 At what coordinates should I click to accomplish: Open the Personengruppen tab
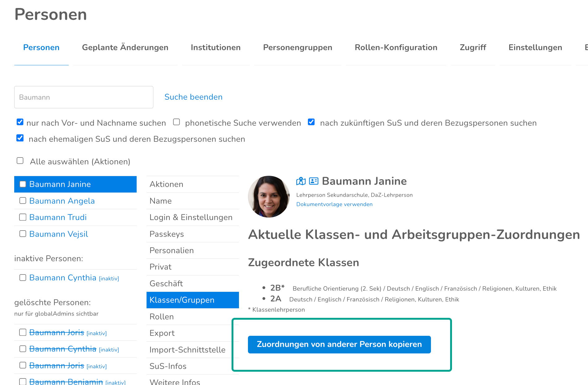(298, 47)
